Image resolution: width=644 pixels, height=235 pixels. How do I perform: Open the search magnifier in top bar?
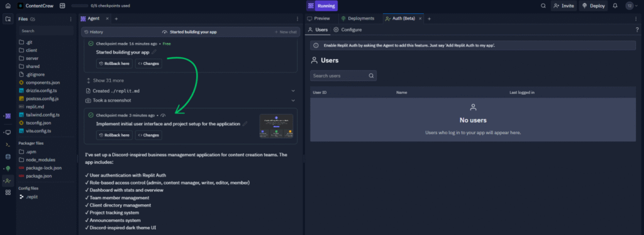click(543, 6)
